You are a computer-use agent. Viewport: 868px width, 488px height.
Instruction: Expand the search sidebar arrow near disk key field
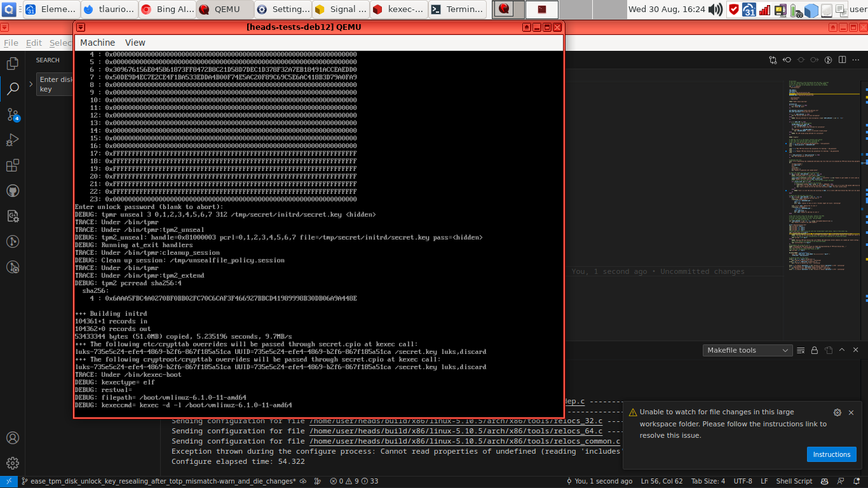tap(30, 83)
